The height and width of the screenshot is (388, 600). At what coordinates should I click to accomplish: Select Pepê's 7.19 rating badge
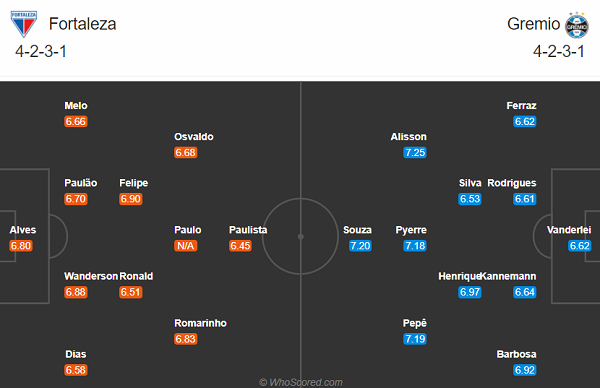click(415, 339)
